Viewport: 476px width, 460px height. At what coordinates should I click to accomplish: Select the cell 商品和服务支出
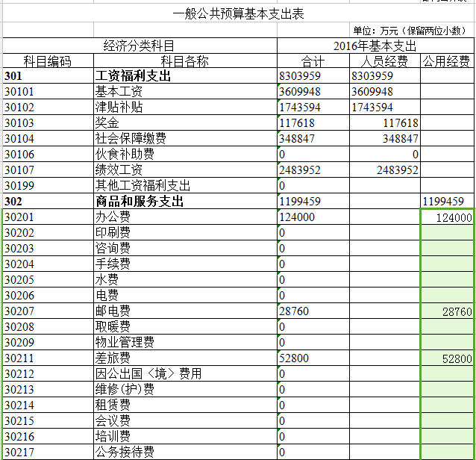(x=185, y=201)
